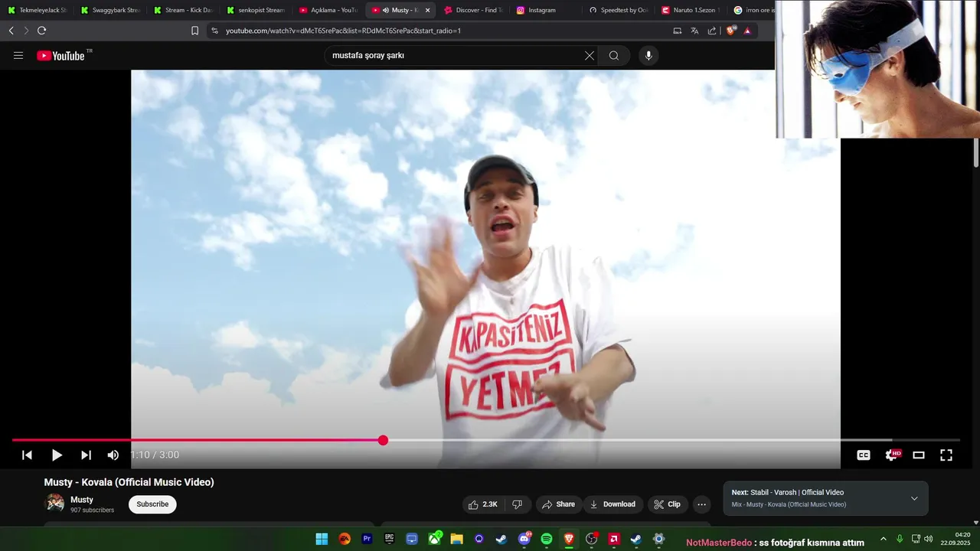
Task: Switch to Swaggybark Stream tab
Action: [x=110, y=10]
